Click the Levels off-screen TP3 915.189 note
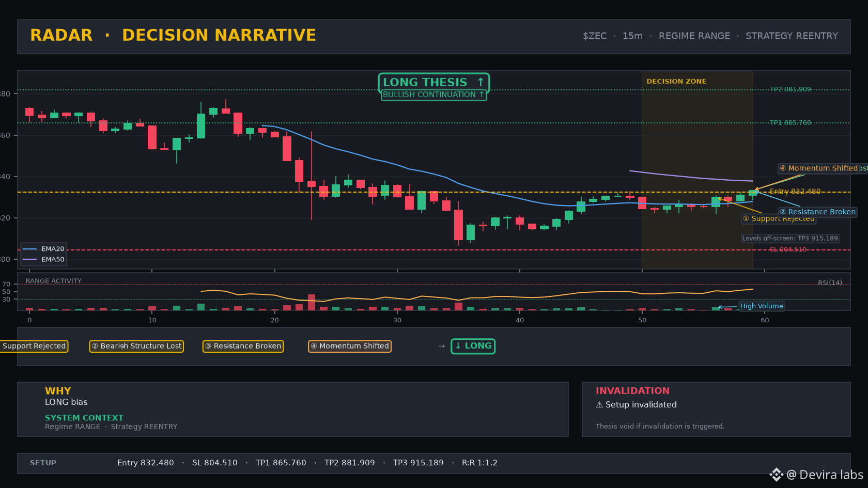The image size is (868, 488). [x=789, y=239]
